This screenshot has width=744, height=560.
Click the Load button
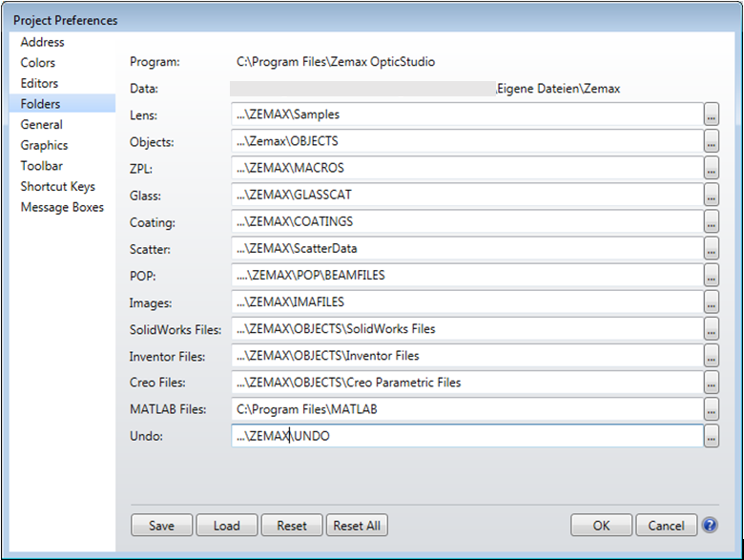click(226, 526)
